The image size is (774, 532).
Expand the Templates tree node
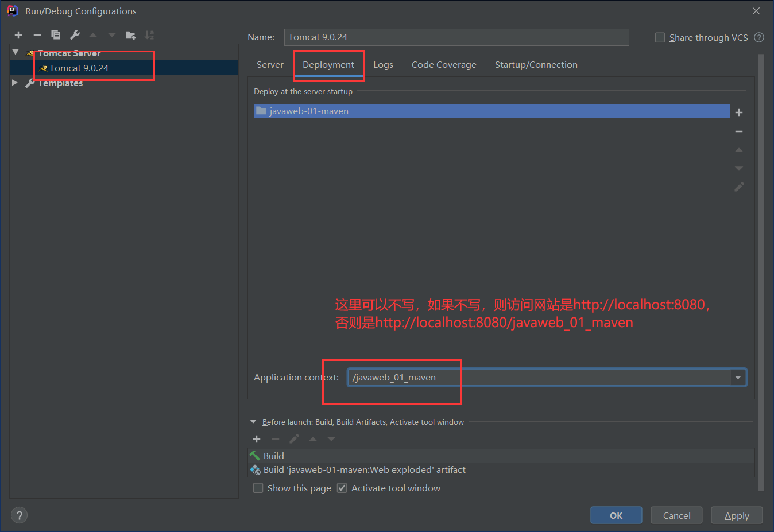click(x=15, y=83)
